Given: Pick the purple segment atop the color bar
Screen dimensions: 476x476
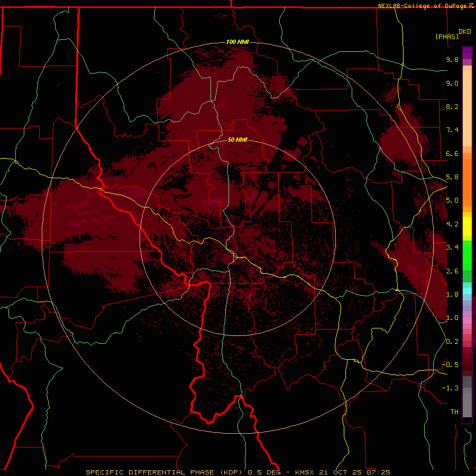Looking at the screenshot, I should click(467, 53).
